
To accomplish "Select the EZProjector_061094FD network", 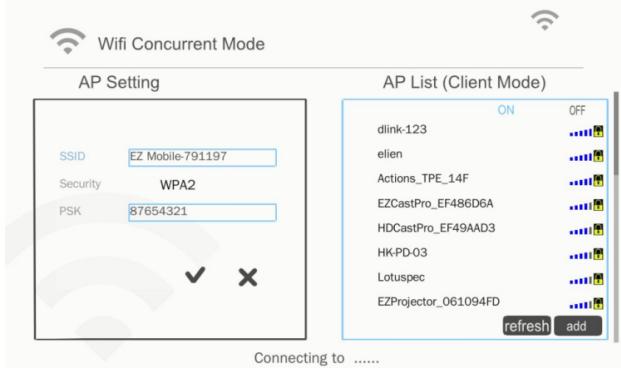I will point(438,301).
